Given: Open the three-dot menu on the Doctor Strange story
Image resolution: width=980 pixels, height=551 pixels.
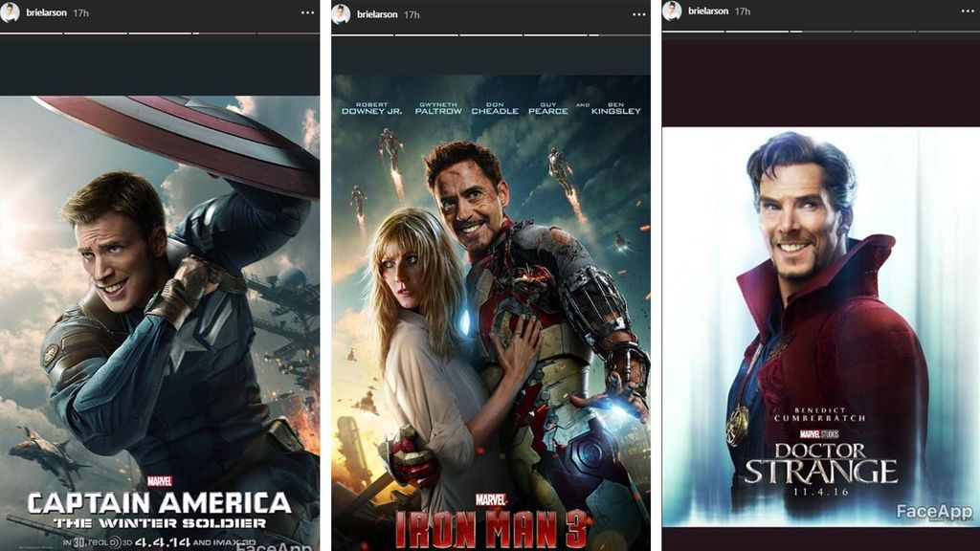Looking at the screenshot, I should 968,11.
